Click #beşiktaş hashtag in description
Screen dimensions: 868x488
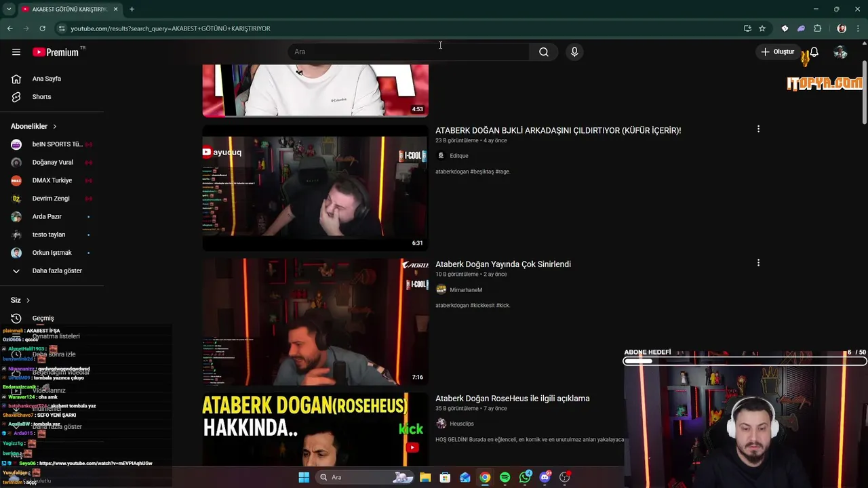[x=482, y=171]
